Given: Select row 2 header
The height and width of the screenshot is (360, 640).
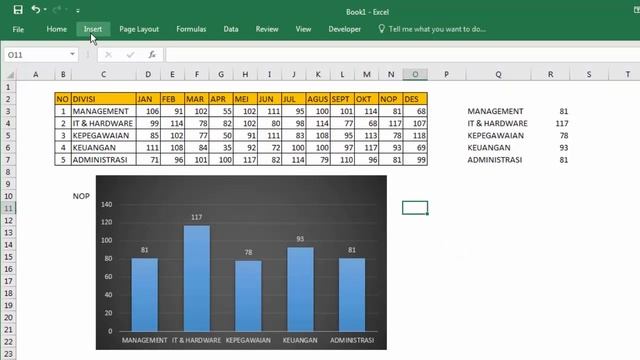Looking at the screenshot, I should (8, 99).
